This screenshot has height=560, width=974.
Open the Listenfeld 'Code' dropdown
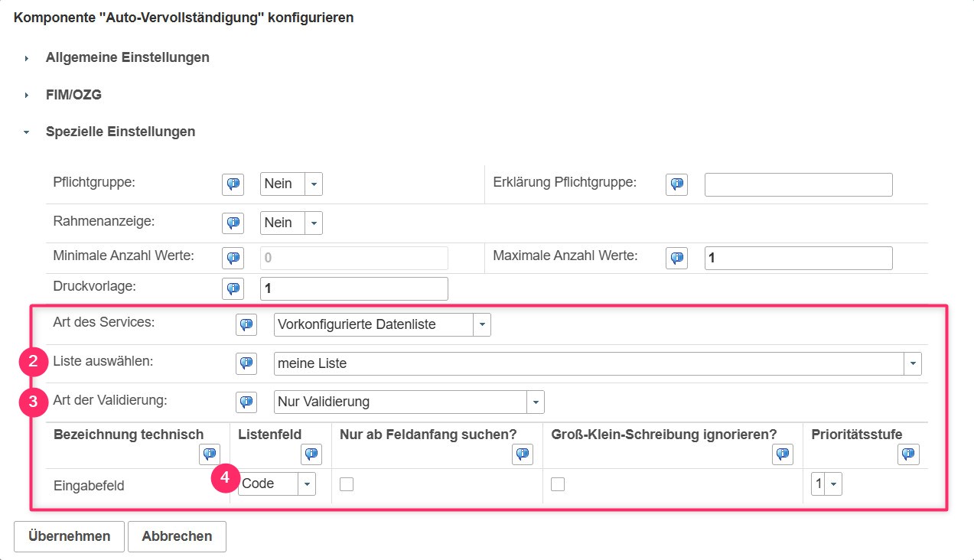(277, 483)
